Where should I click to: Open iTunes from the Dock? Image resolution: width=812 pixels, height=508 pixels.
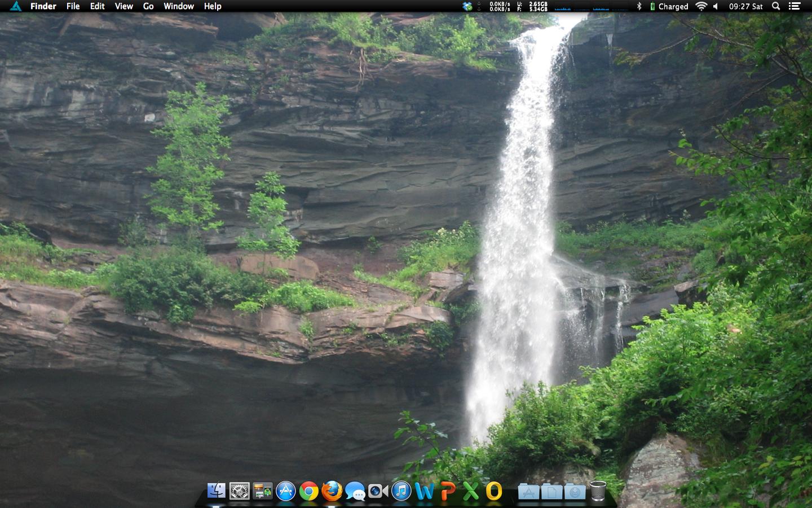click(401, 491)
